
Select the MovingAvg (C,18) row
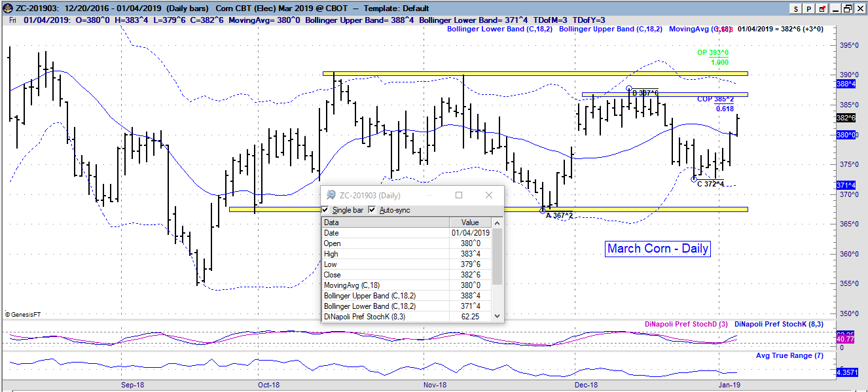coord(407,285)
